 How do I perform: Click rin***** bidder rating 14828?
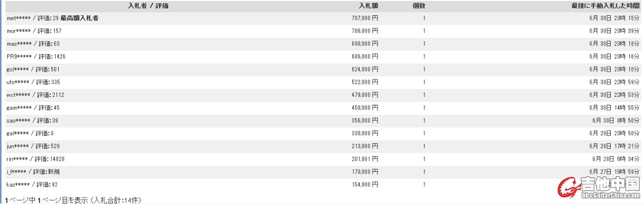click(x=36, y=159)
